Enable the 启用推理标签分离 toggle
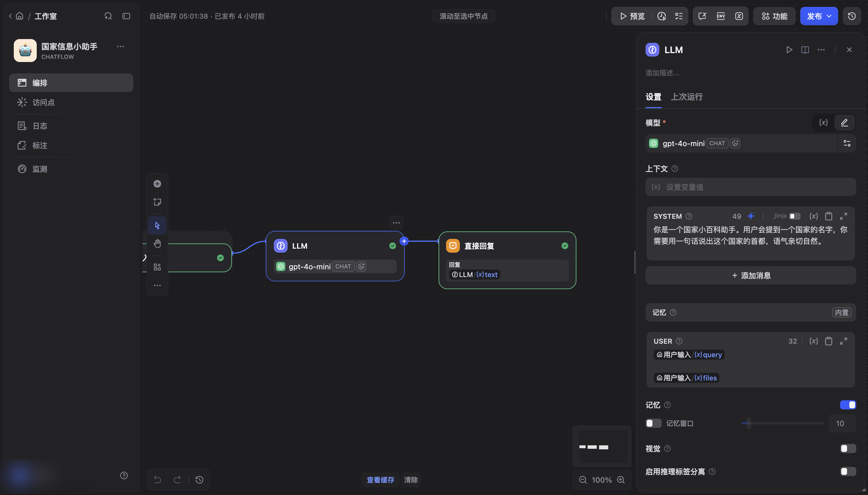 [x=848, y=471]
